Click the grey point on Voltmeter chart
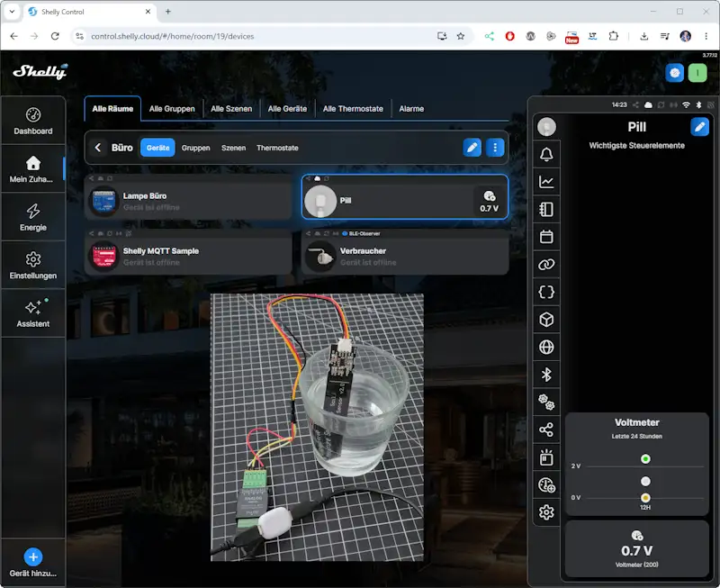Screen dimensions: 720x588 pos(645,481)
